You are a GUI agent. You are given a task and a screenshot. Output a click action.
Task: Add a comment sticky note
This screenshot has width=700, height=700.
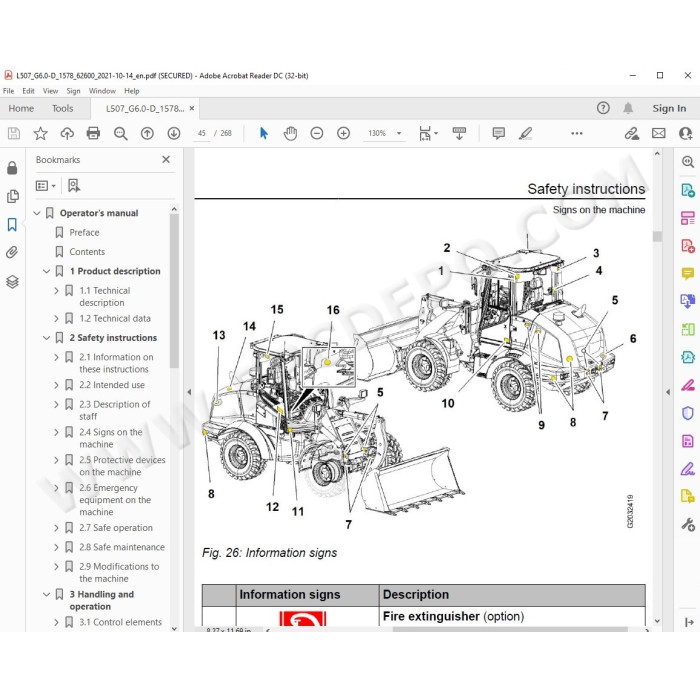tap(499, 133)
